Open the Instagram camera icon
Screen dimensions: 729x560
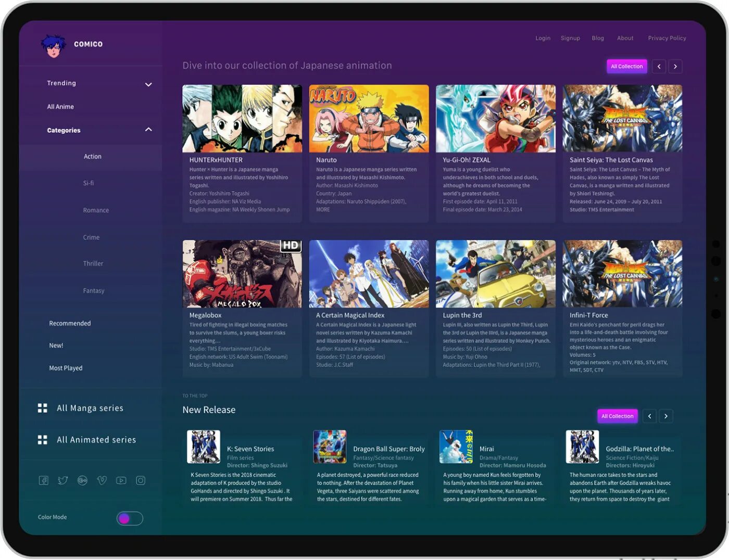click(x=141, y=480)
